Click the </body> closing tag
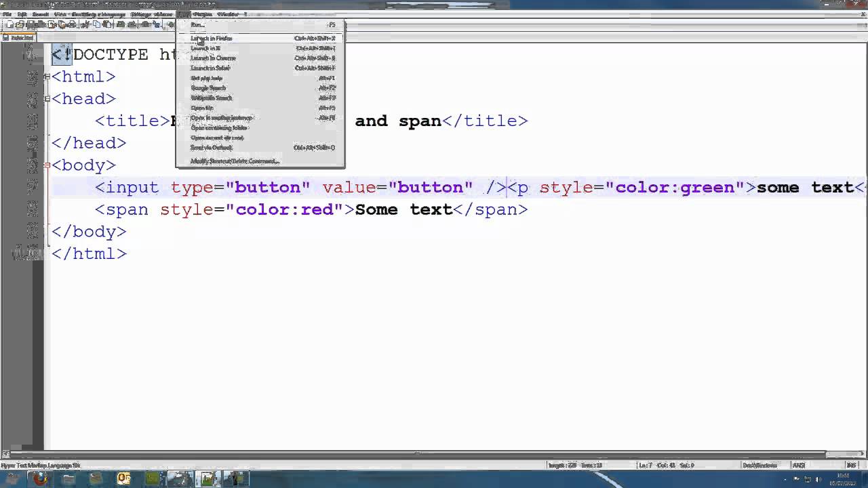868x488 pixels. [89, 232]
